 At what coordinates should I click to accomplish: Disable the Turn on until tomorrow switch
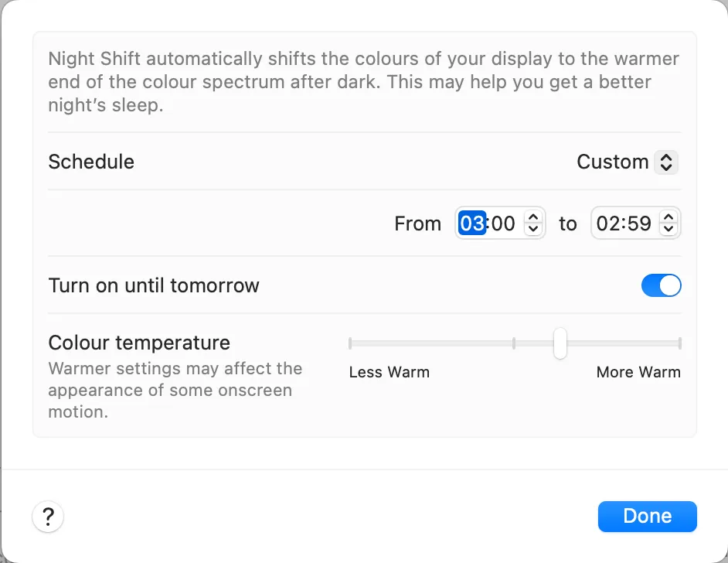(x=662, y=285)
